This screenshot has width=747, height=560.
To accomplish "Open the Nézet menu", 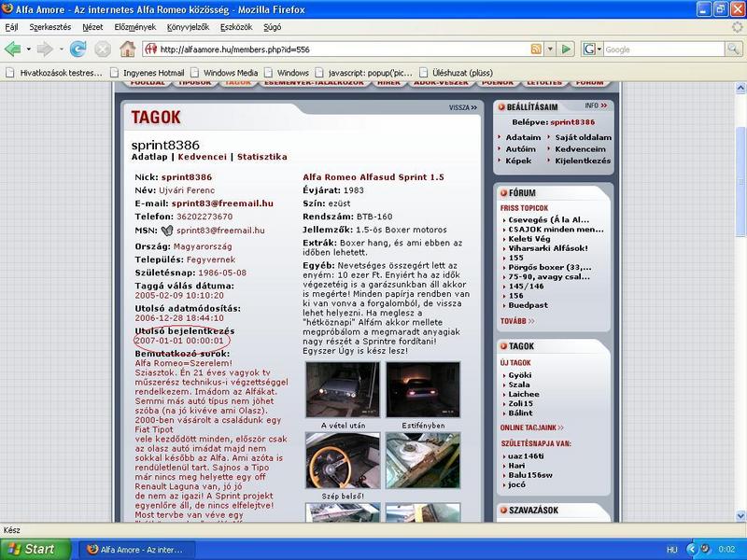I will [92, 27].
